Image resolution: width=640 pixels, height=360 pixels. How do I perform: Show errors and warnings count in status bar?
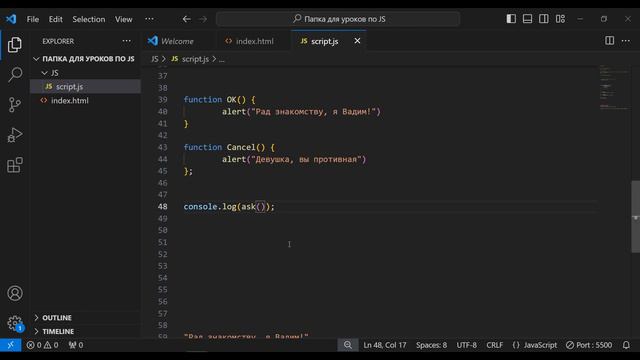(42, 345)
